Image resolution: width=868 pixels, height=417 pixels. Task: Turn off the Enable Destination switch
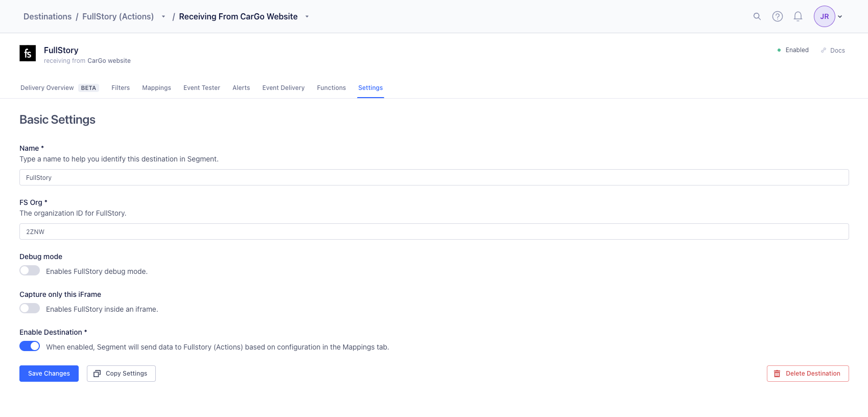(30, 346)
